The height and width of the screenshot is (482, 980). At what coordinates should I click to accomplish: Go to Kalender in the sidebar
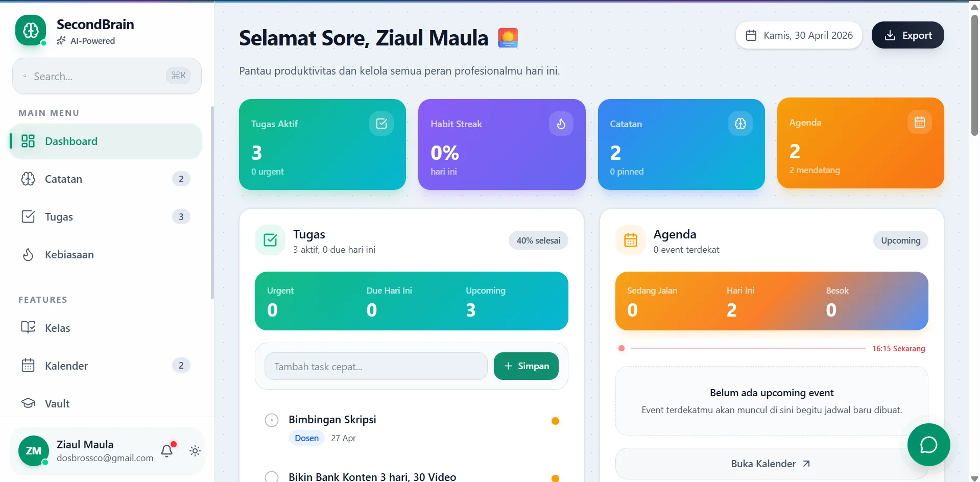tap(66, 366)
